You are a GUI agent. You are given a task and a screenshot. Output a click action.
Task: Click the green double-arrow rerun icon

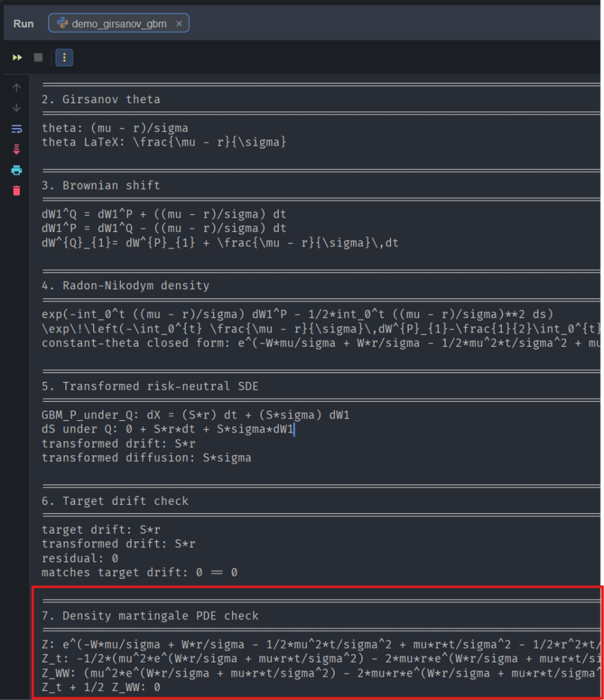pyautogui.click(x=16, y=57)
